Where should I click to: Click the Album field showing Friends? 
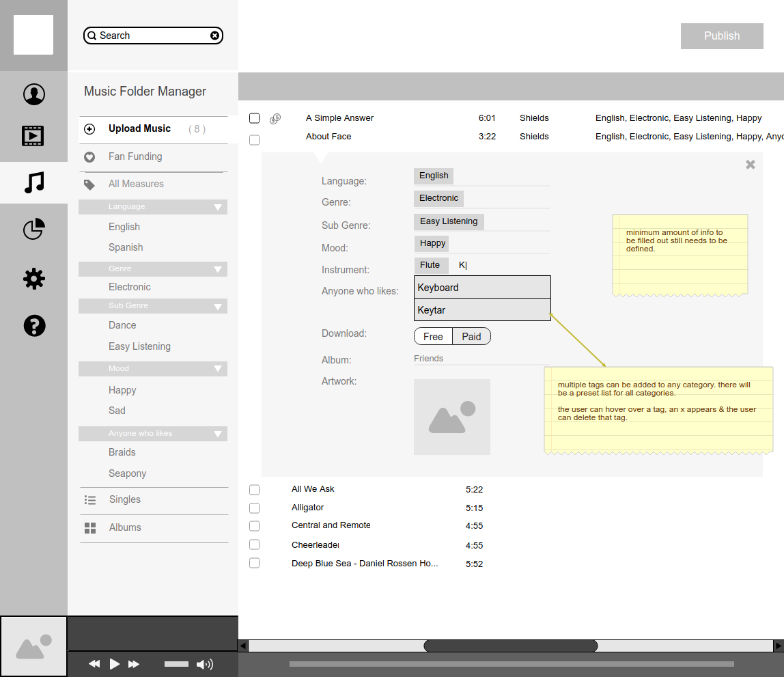[481, 359]
